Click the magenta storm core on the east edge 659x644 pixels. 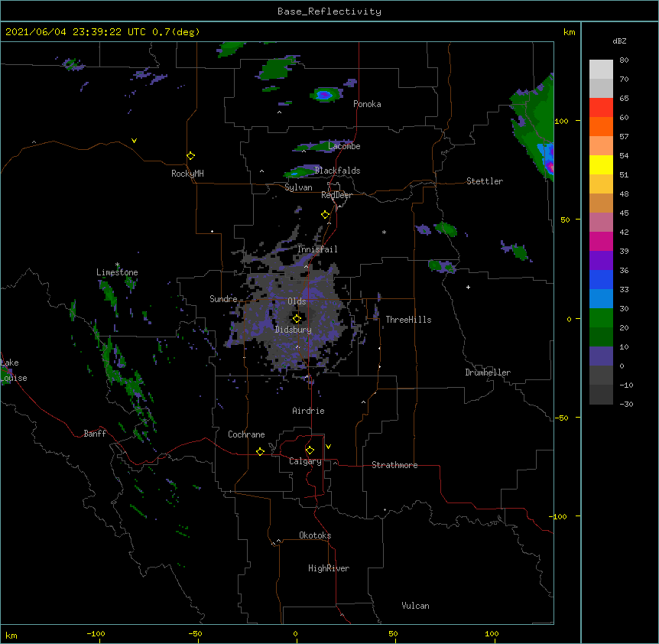pyautogui.click(x=551, y=166)
